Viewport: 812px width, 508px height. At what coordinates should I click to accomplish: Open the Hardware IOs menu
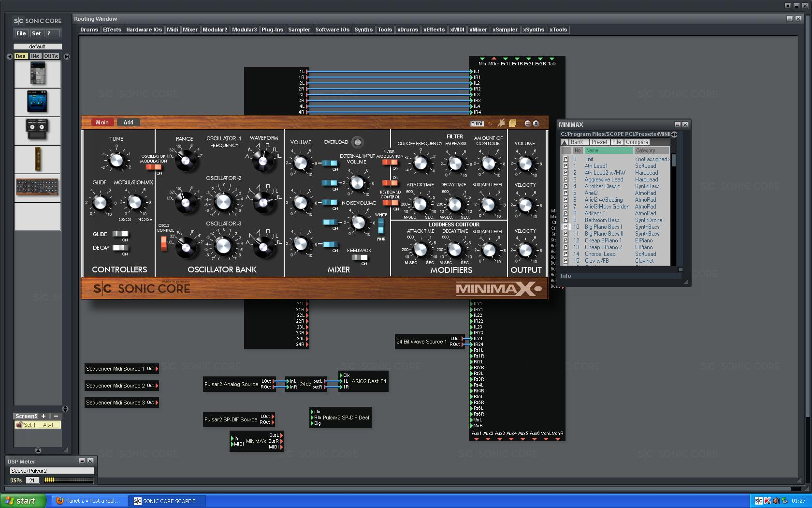(x=144, y=30)
